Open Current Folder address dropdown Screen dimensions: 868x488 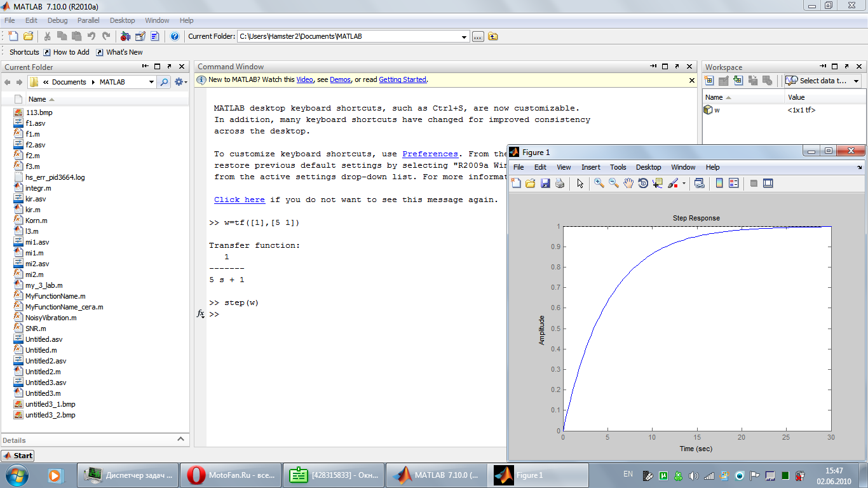click(x=465, y=37)
